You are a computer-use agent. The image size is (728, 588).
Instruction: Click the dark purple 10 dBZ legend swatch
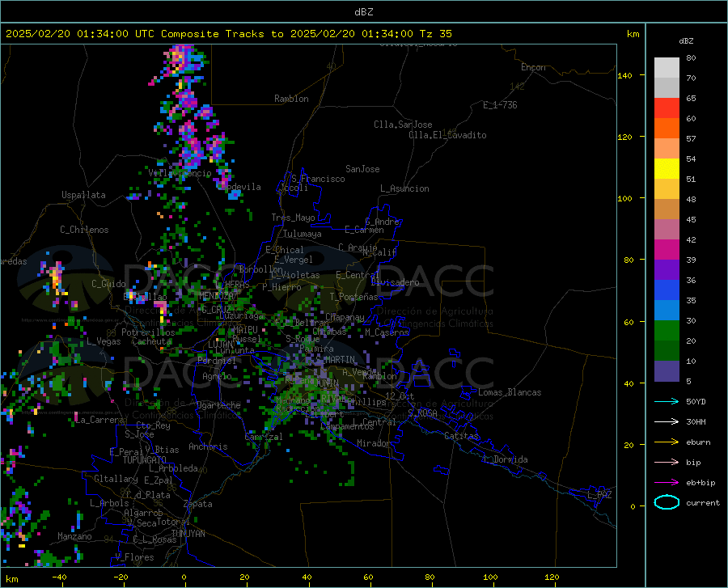tap(667, 370)
